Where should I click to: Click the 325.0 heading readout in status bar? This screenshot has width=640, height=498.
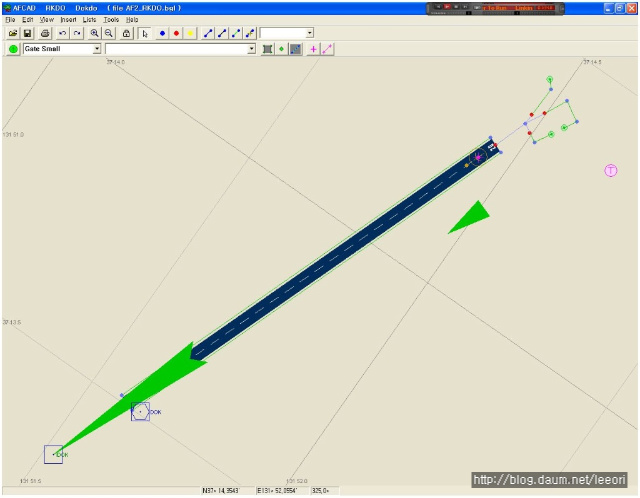324,490
